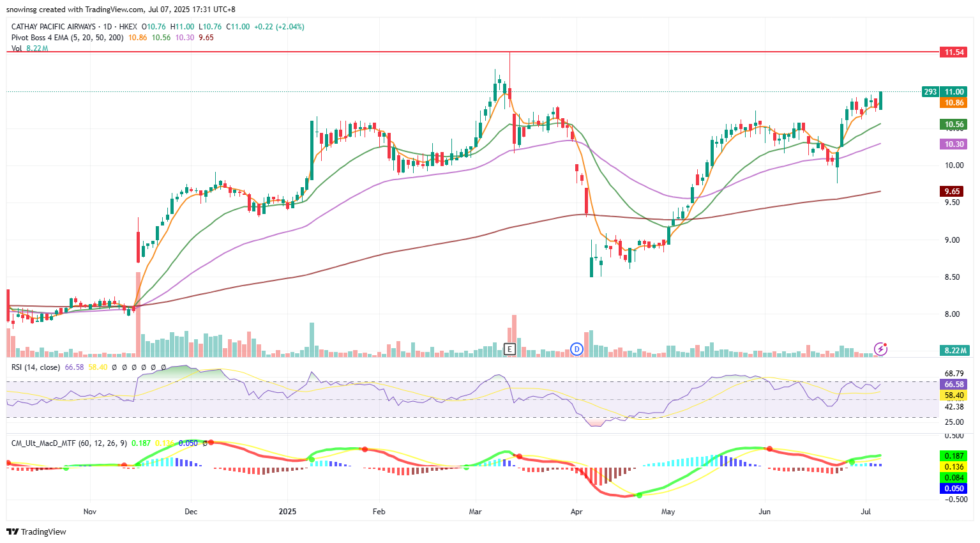
Task: Click the Jul label on time axis
Action: (x=866, y=512)
